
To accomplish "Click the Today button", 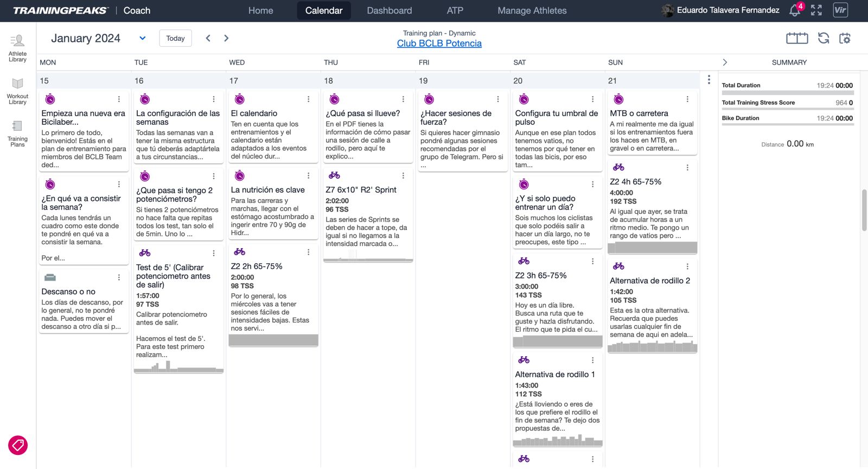I will 175,38.
